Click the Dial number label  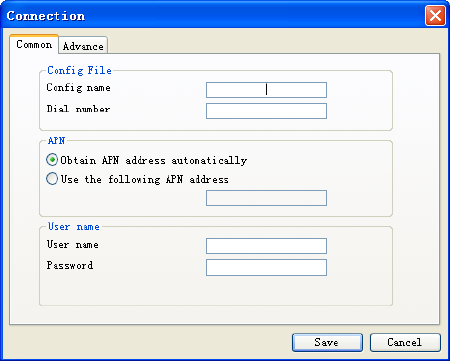click(x=78, y=109)
